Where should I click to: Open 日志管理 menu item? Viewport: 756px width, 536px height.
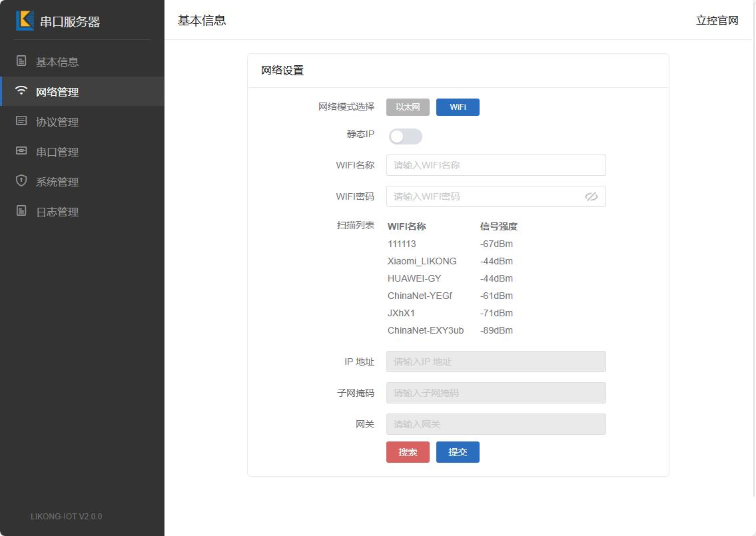pyautogui.click(x=83, y=212)
